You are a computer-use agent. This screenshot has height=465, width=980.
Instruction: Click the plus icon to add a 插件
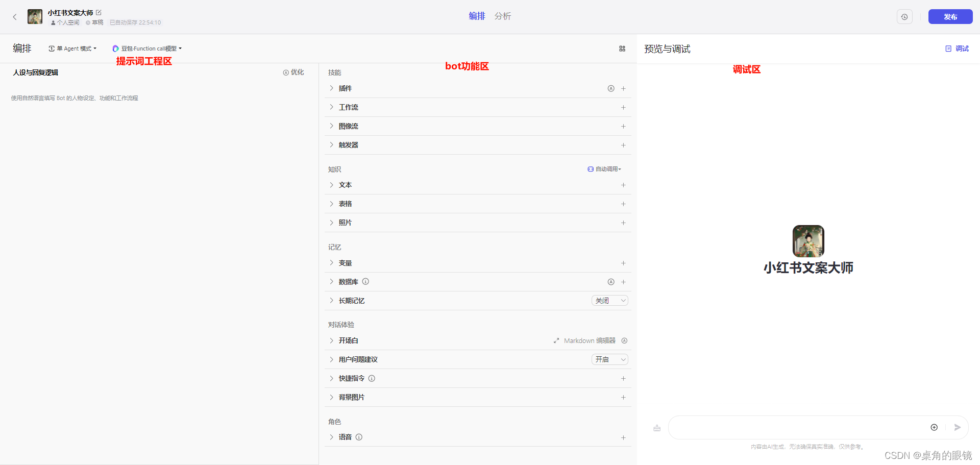point(623,88)
